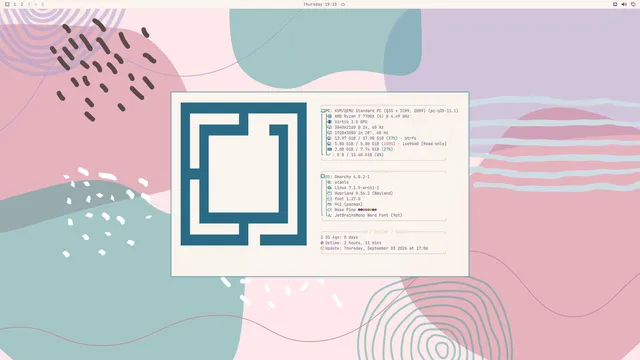Select '3840x2160 @ 2x, 60 Hz' text
640x360 pixels.
coord(359,127)
